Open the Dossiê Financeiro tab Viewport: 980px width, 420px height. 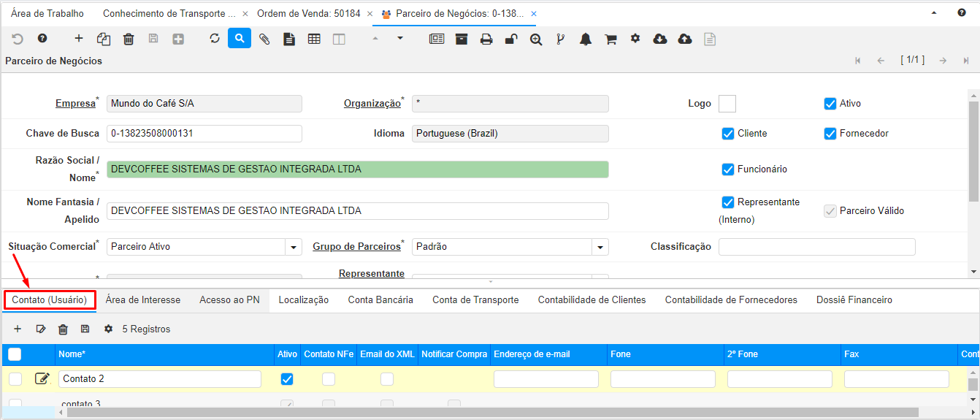(854, 299)
